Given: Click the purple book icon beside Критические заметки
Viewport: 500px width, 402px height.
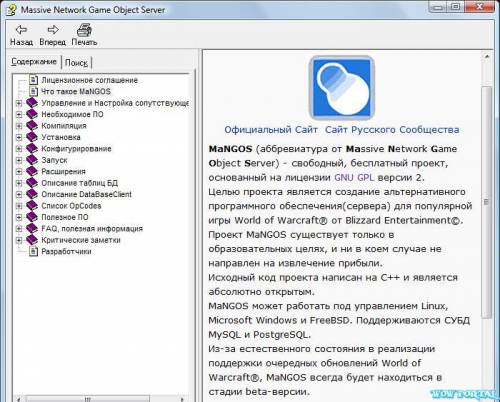Looking at the screenshot, I should [x=32, y=240].
